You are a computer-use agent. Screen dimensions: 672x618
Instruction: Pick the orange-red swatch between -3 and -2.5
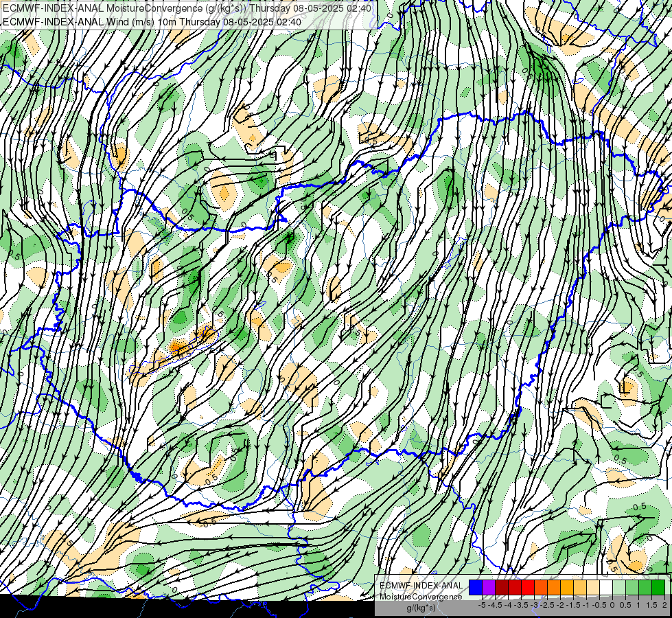pyautogui.click(x=541, y=588)
